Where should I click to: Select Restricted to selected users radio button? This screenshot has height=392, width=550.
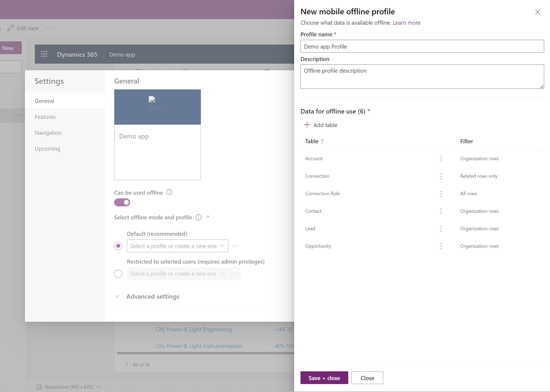point(118,273)
